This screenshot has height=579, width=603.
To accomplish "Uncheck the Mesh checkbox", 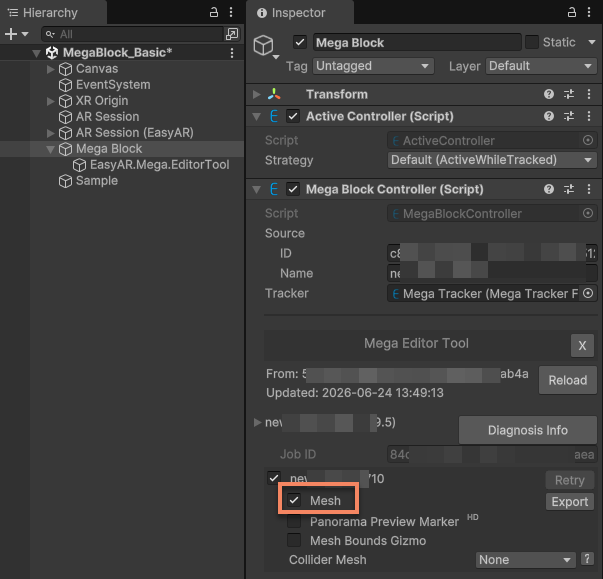I will (x=294, y=500).
